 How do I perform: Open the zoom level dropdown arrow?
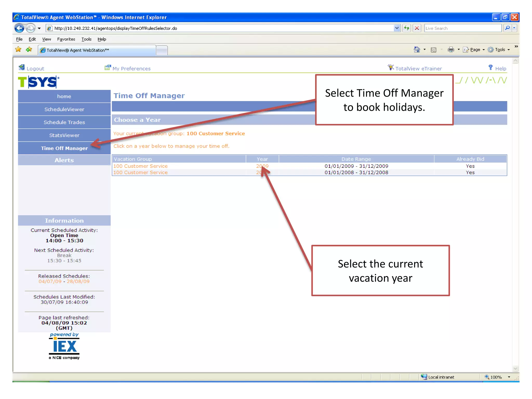(509, 377)
